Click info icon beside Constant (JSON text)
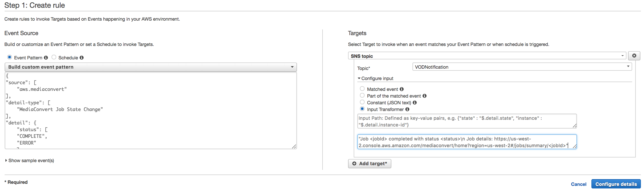The width and height of the screenshot is (644, 190). coord(415,102)
